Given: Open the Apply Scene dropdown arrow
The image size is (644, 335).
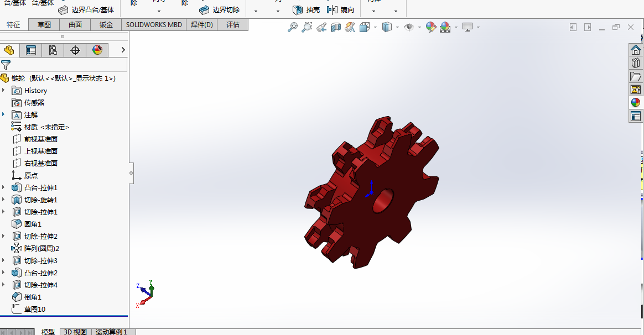Looking at the screenshot, I should coord(456,28).
